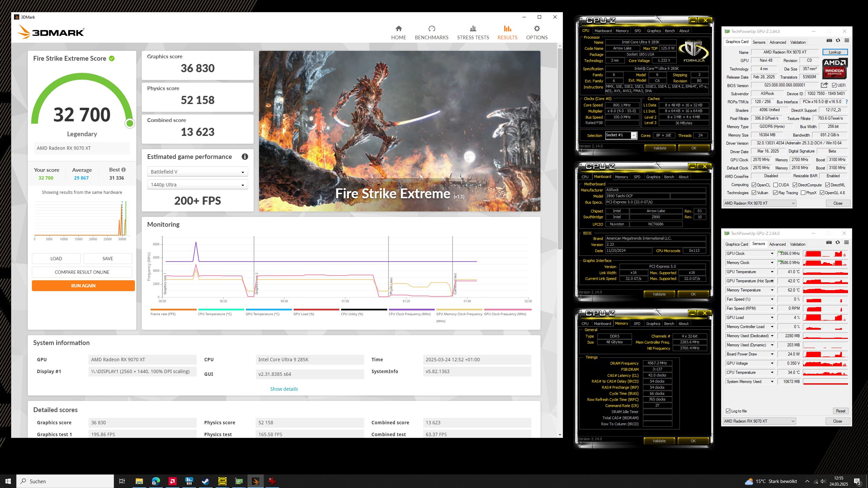
Task: Toggle the Ray Tracing checkbox in GPU-Z
Action: (775, 193)
